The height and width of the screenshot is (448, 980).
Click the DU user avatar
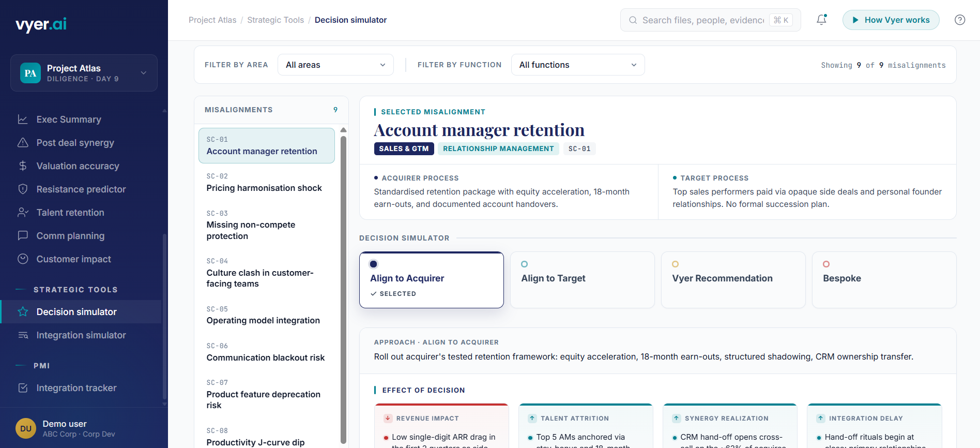[26, 428]
